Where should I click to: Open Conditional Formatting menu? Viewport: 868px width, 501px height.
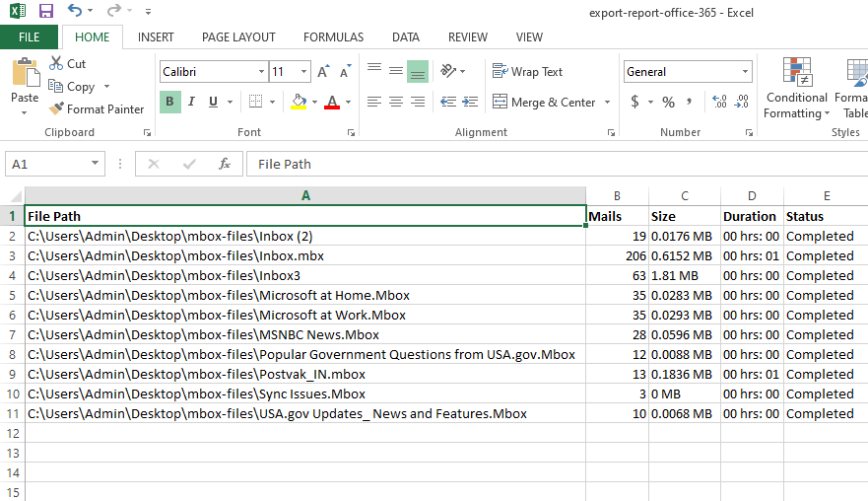[x=797, y=88]
